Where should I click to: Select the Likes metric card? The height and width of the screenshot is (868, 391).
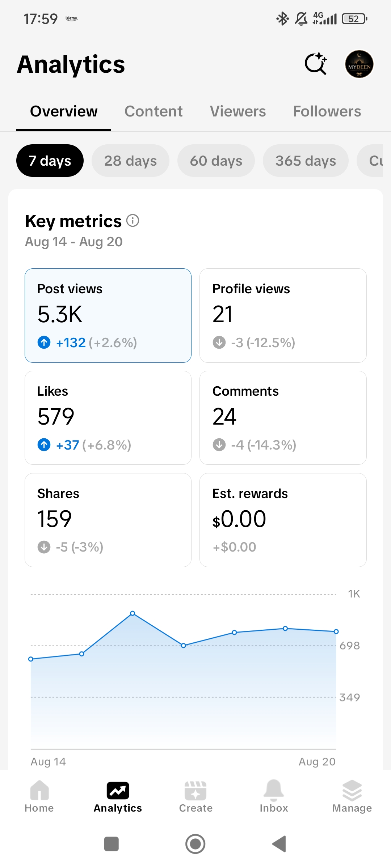click(x=108, y=418)
